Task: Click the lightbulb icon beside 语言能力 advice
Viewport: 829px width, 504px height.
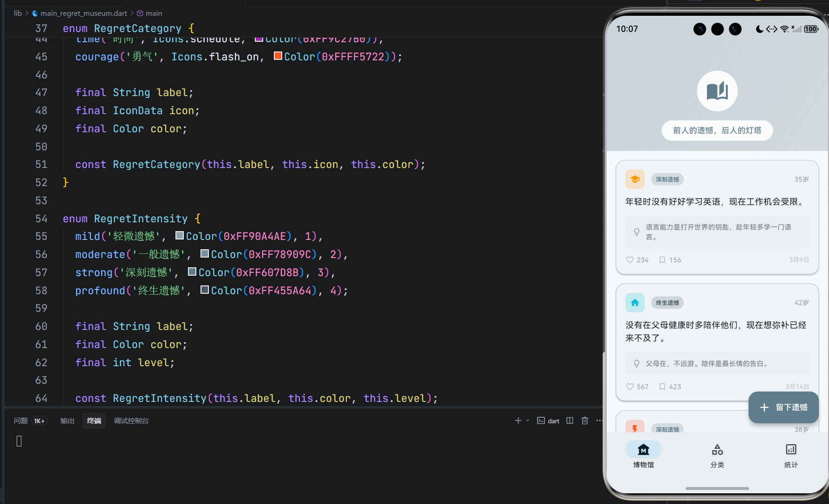Action: coord(636,232)
